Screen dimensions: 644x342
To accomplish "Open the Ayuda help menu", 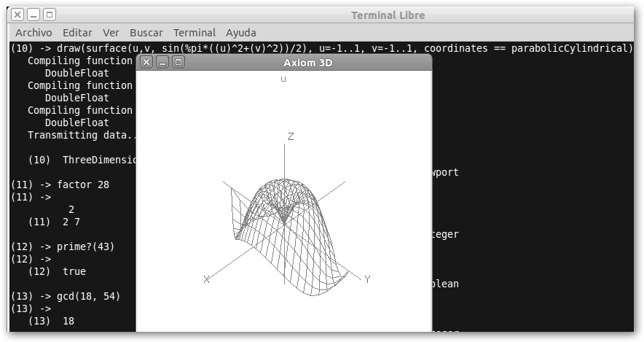I will point(241,33).
